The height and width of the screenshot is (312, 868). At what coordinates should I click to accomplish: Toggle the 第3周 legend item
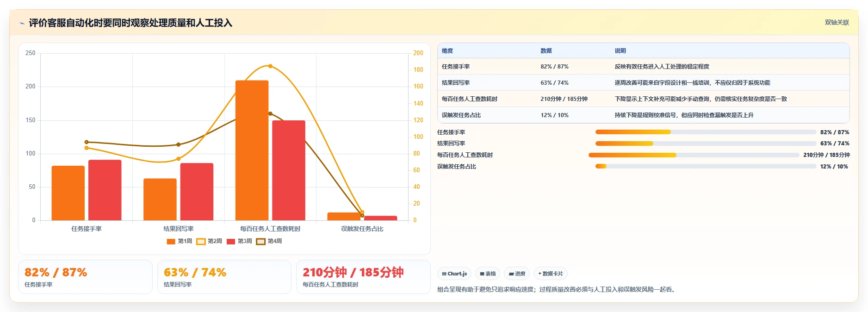click(x=239, y=241)
